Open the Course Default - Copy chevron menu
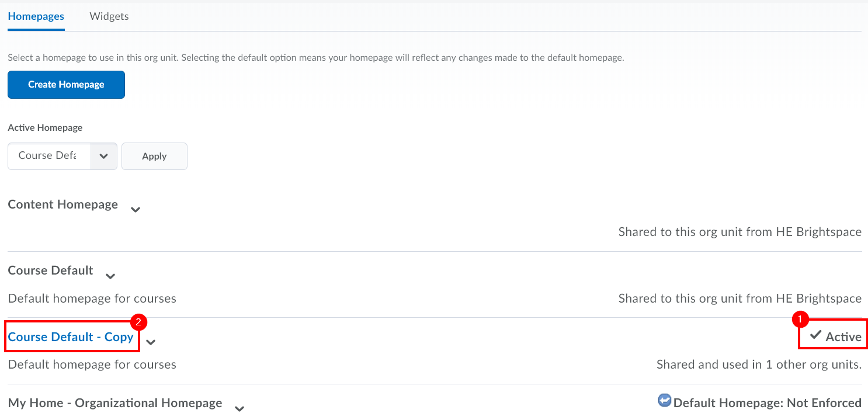The width and height of the screenshot is (868, 420). (x=151, y=342)
